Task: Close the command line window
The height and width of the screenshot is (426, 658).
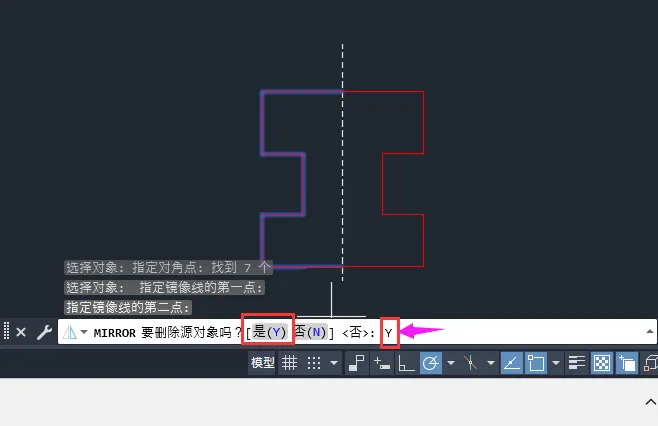Action: (21, 332)
